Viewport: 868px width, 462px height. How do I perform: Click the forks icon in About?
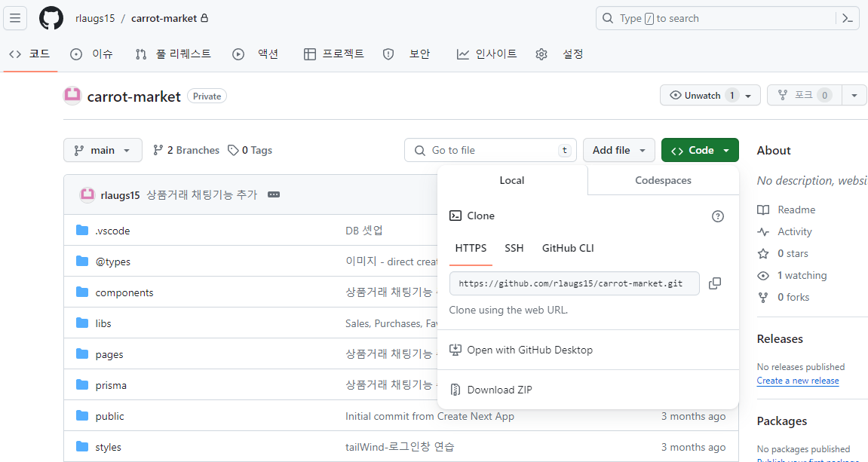click(763, 297)
